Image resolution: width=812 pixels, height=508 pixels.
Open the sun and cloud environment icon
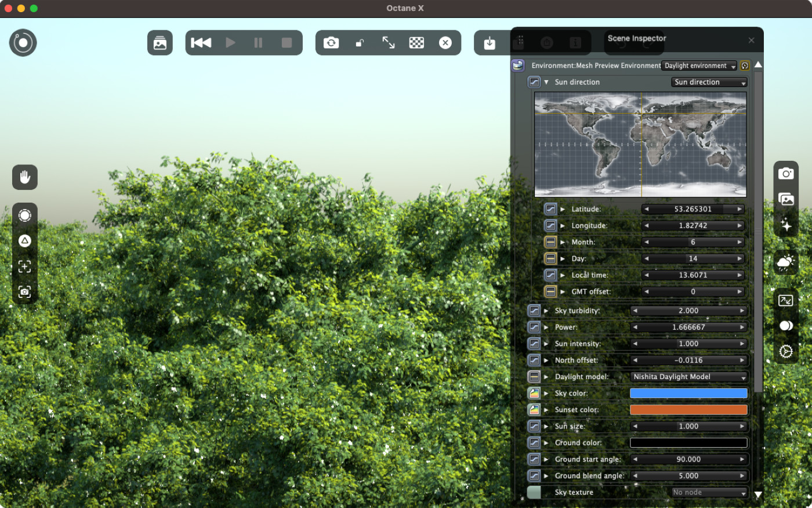[786, 262]
